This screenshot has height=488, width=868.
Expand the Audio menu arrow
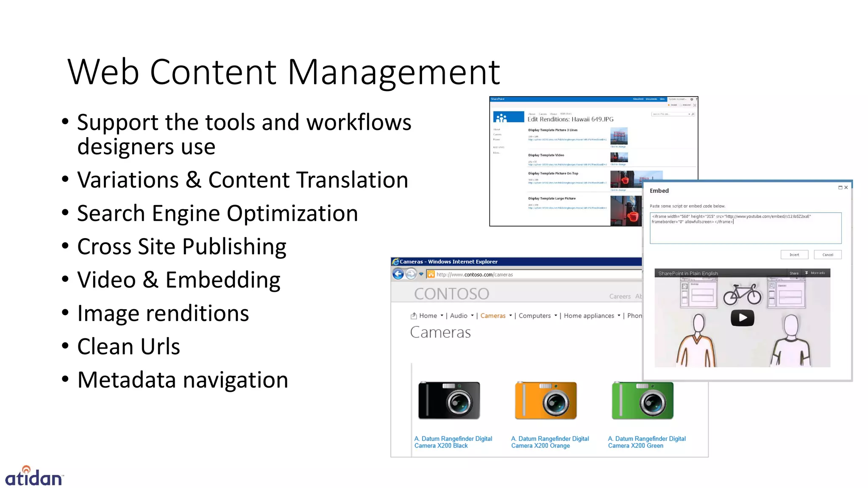[472, 316]
